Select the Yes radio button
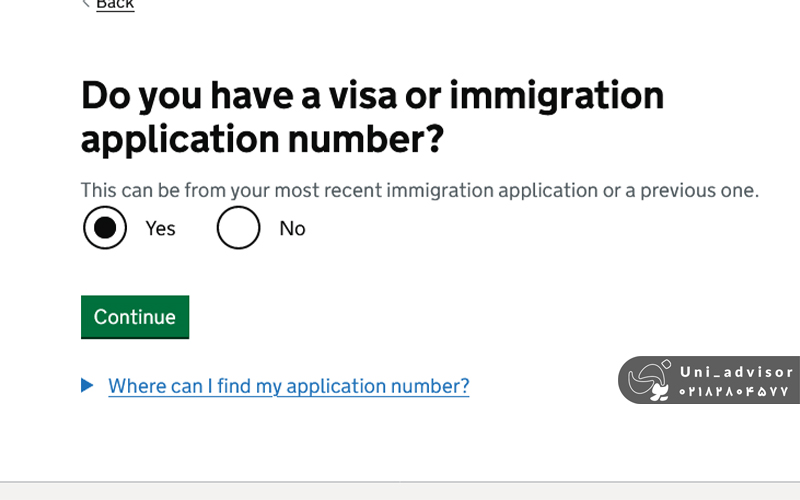Image resolution: width=800 pixels, height=500 pixels. click(105, 228)
